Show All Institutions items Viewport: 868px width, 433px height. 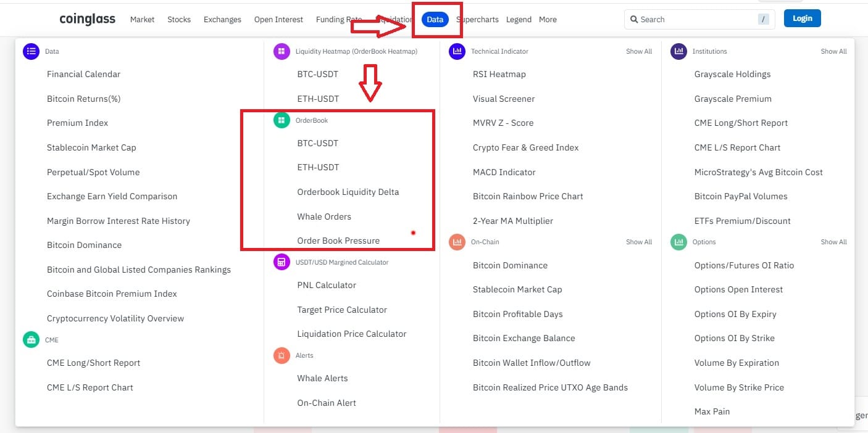tap(833, 52)
